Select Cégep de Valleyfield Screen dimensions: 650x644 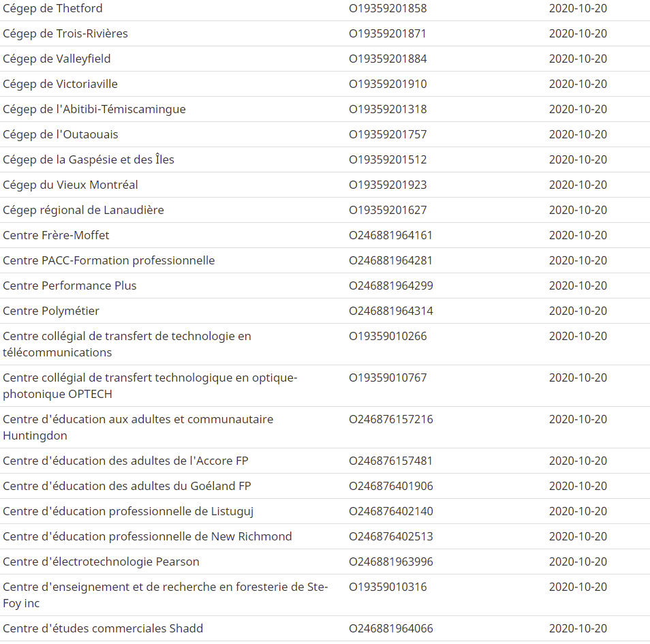(x=57, y=59)
